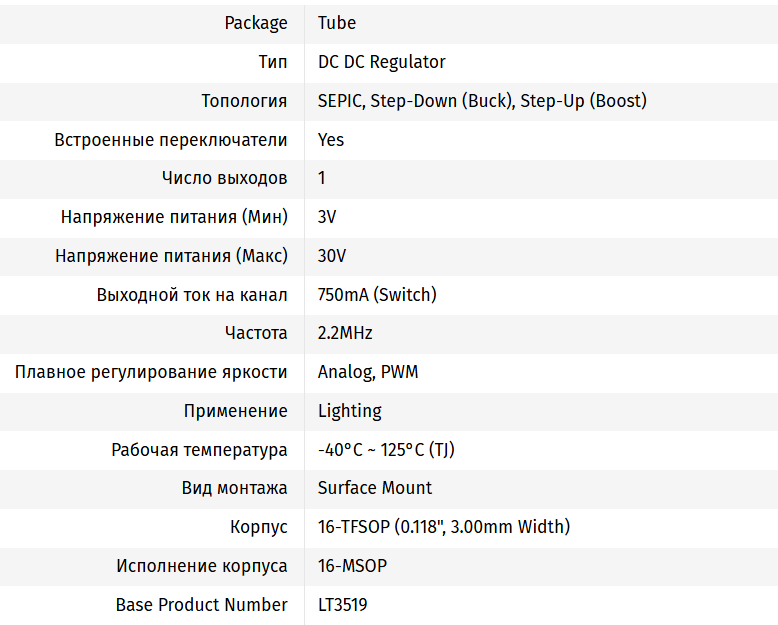This screenshot has height=625, width=778.
Task: Select the "2.2MHz" frequency value
Action: 345,333
